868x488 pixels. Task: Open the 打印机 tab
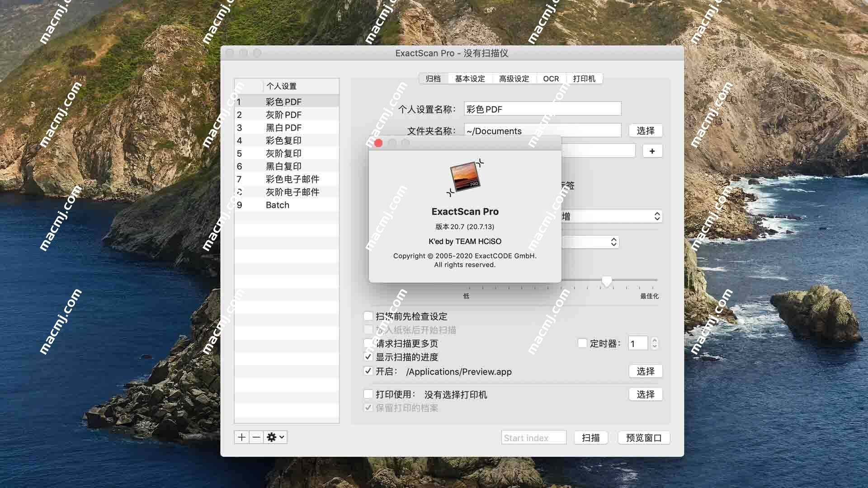pos(584,79)
